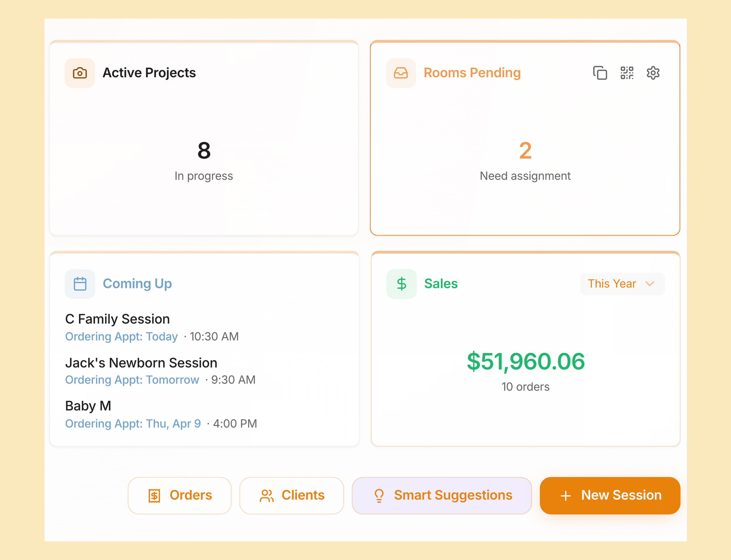
Task: Click the inbox tray icon in Rooms Pending
Action: click(x=401, y=73)
